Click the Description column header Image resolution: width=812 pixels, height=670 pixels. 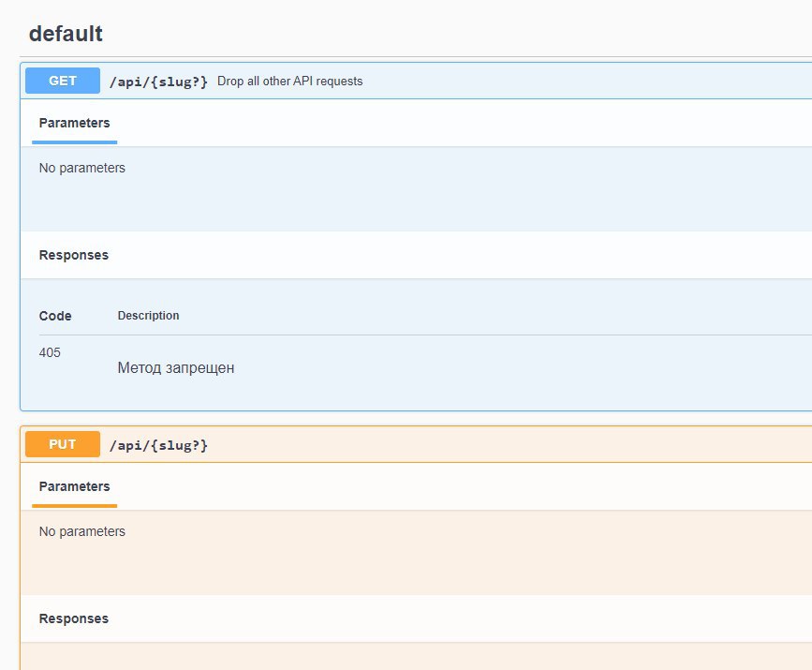pos(148,316)
